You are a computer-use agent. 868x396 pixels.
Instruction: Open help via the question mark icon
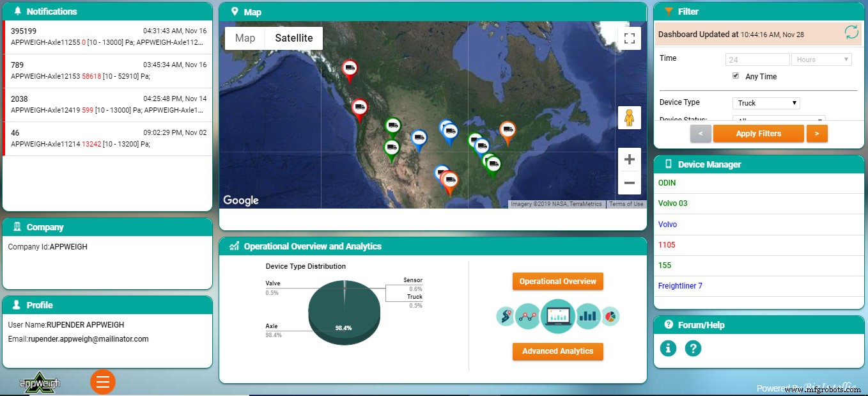693,349
